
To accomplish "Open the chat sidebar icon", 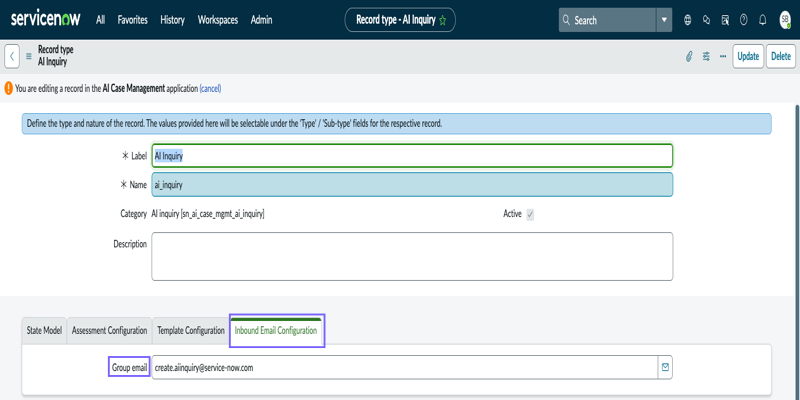I will [707, 20].
